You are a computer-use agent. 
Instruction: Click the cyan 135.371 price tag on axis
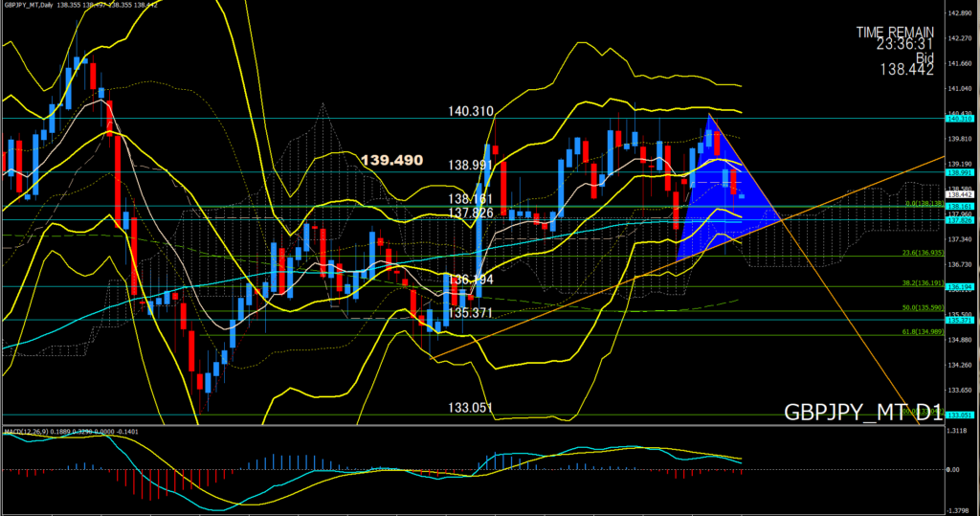click(x=960, y=321)
